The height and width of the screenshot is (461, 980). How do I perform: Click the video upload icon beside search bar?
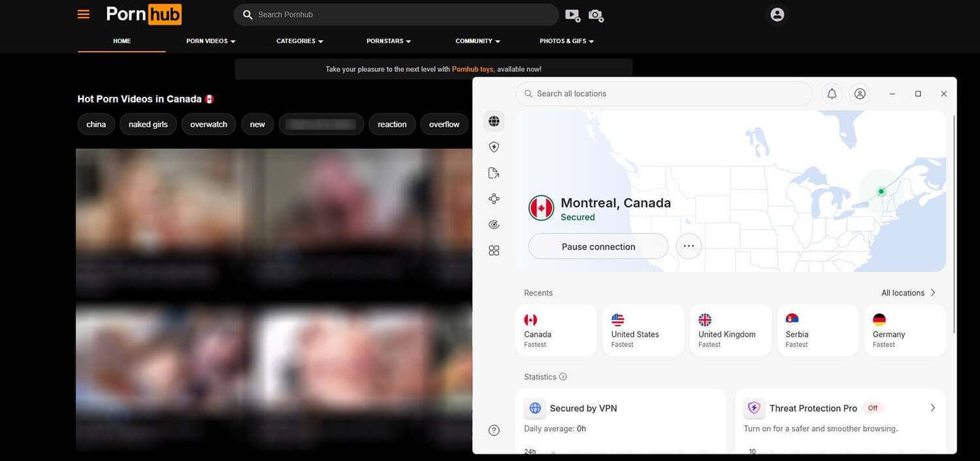[572, 14]
